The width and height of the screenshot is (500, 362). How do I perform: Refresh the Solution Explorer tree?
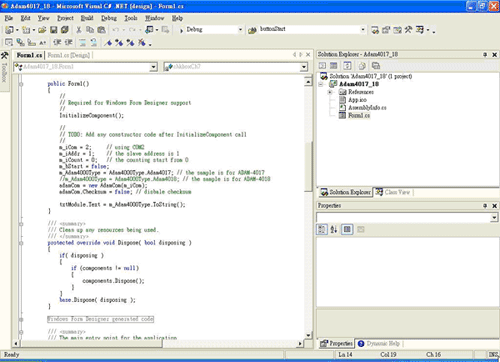coord(347,66)
